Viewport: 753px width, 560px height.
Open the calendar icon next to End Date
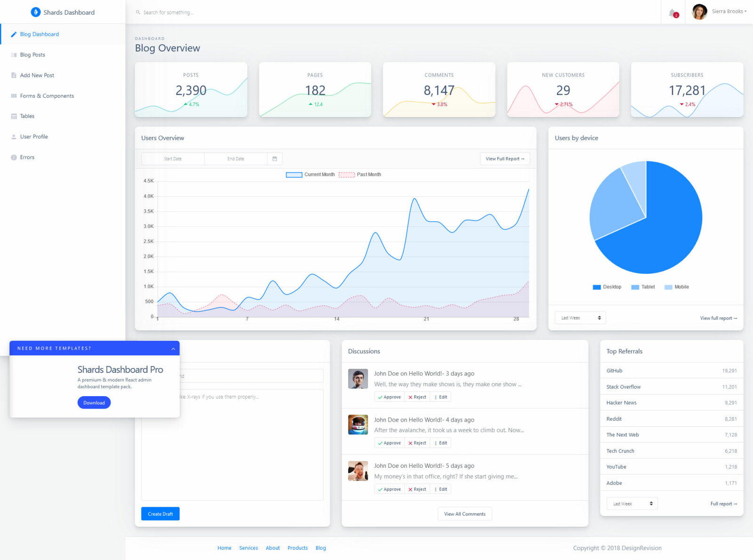pyautogui.click(x=274, y=159)
